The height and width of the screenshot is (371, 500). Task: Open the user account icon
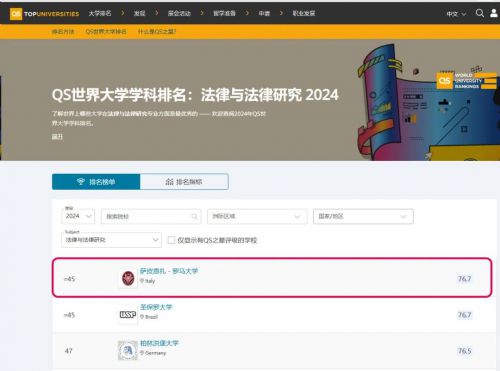494,13
